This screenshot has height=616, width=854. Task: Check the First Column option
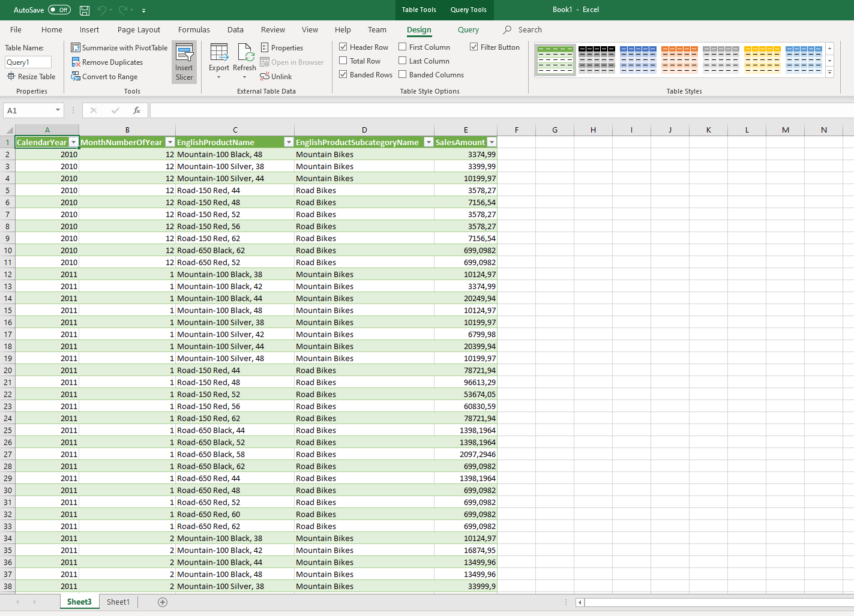[403, 47]
